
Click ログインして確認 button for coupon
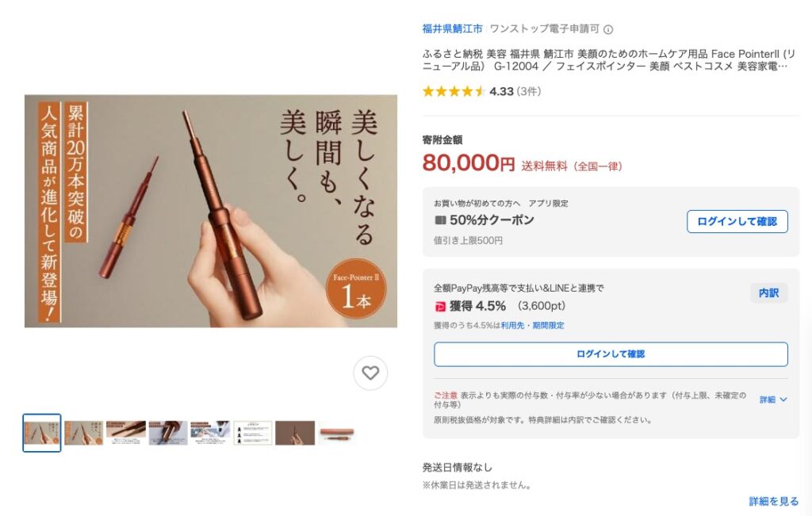coord(737,221)
